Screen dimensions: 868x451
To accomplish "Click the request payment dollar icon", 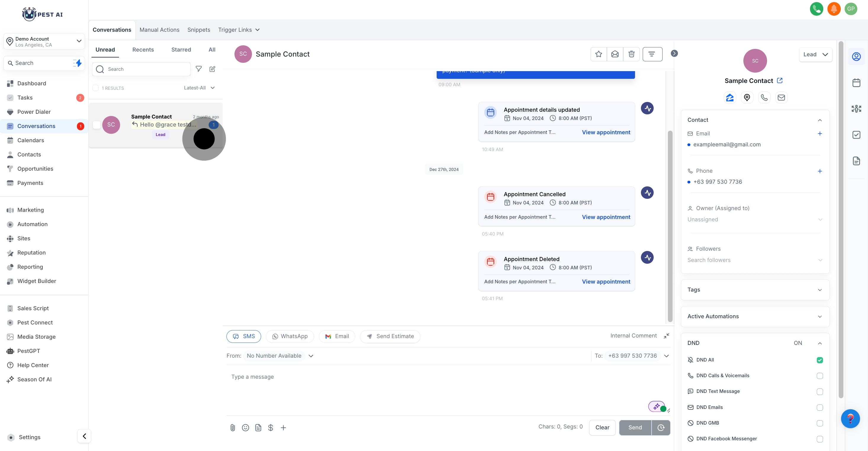I will click(271, 428).
